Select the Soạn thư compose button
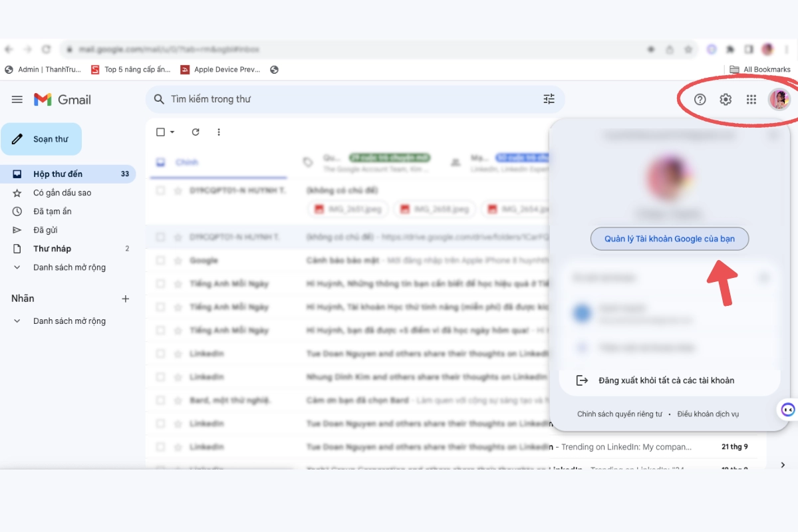798x532 pixels. coord(41,139)
